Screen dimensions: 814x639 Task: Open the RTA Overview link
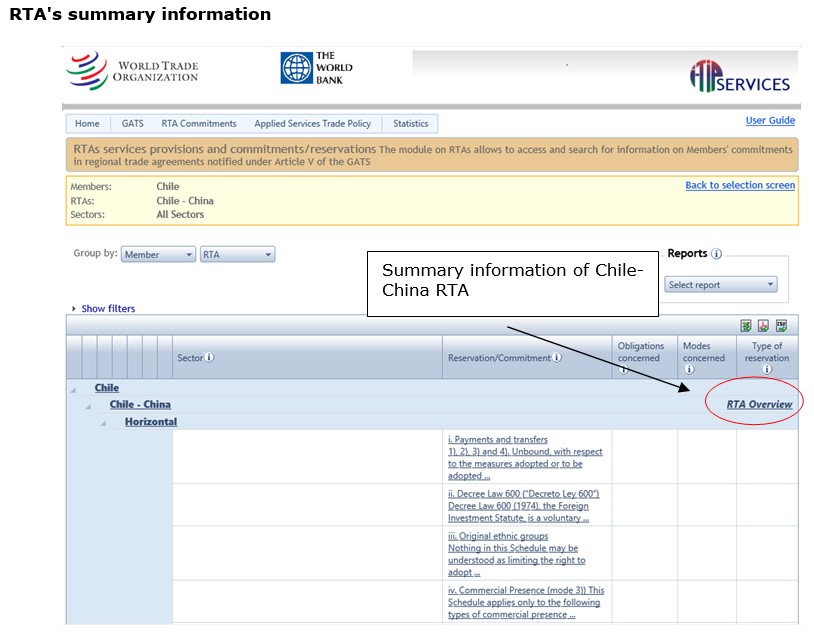tap(759, 404)
